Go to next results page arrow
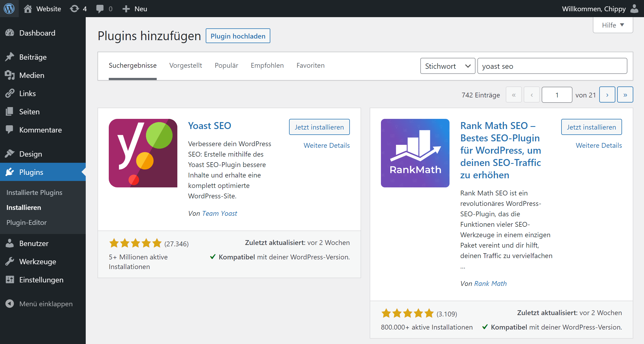Viewport: 644px width, 344px height. pos(607,95)
